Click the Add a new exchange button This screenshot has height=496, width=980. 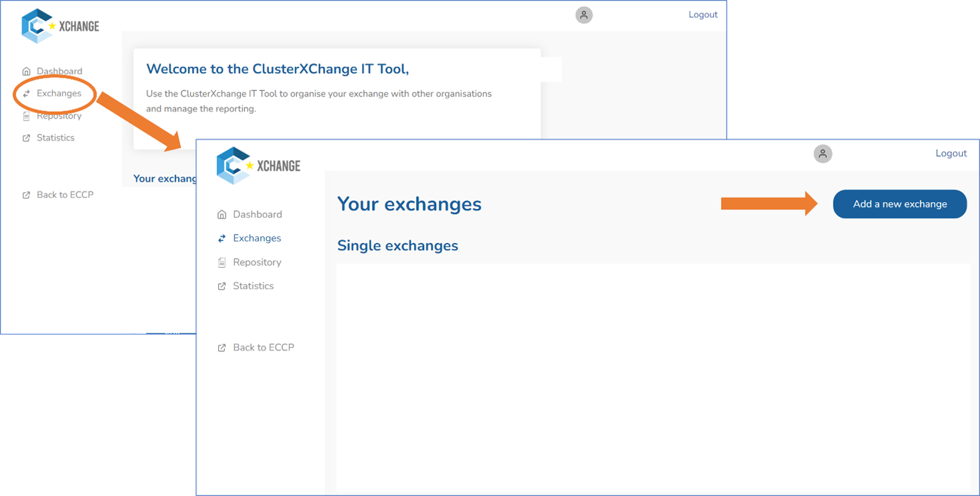pos(900,204)
